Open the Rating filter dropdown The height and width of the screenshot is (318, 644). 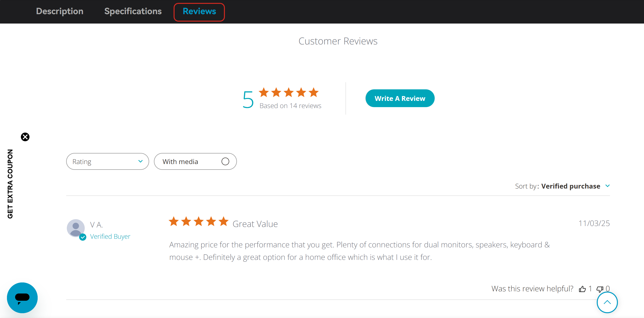pos(107,161)
